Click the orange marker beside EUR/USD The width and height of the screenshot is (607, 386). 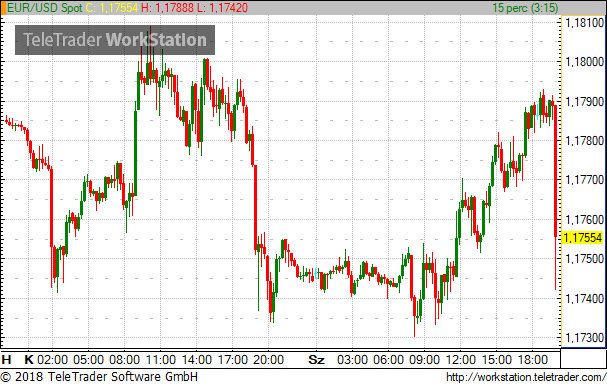pos(3,8)
